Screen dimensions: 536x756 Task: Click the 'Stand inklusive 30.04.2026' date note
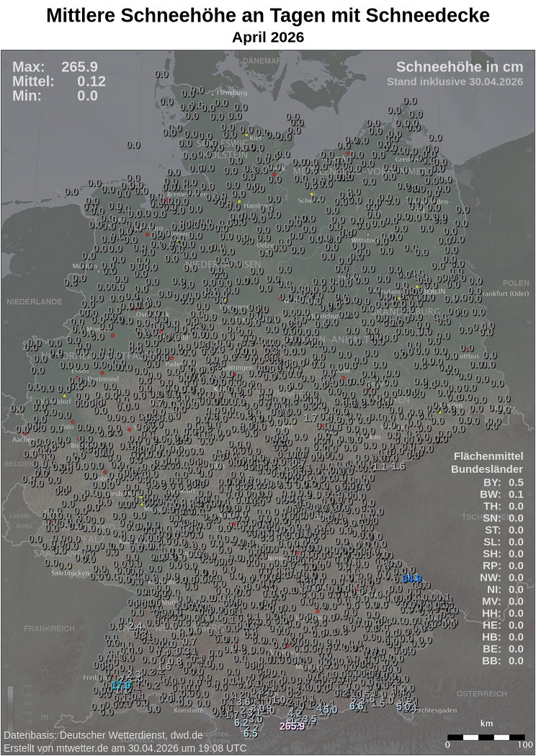tap(455, 81)
